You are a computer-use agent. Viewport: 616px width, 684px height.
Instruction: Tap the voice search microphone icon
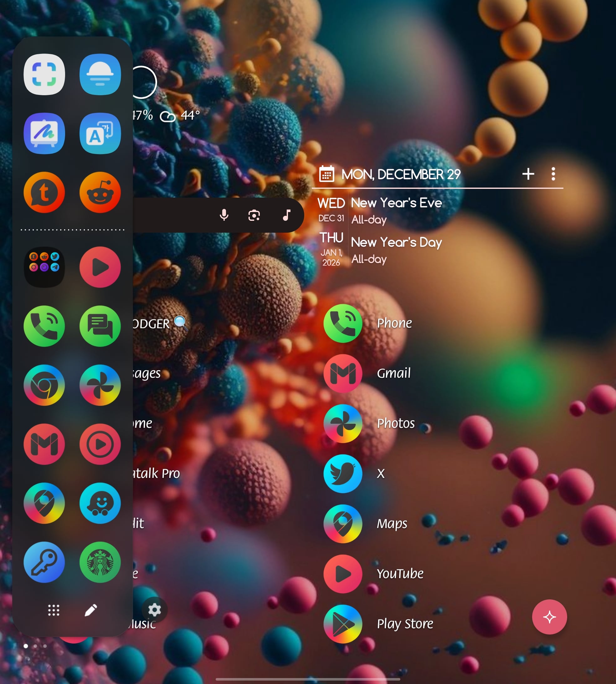[224, 215]
